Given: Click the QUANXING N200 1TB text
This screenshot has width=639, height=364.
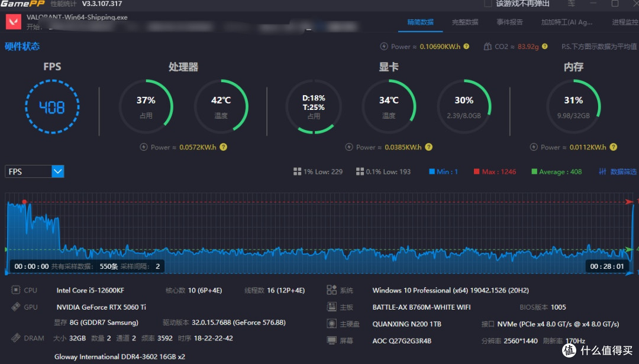Looking at the screenshot, I should (406, 324).
